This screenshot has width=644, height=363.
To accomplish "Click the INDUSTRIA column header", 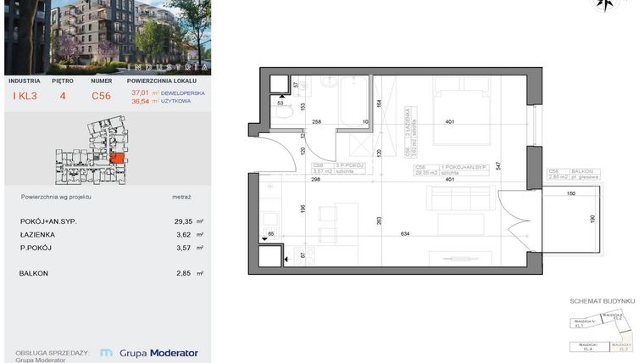I will 25,81.
